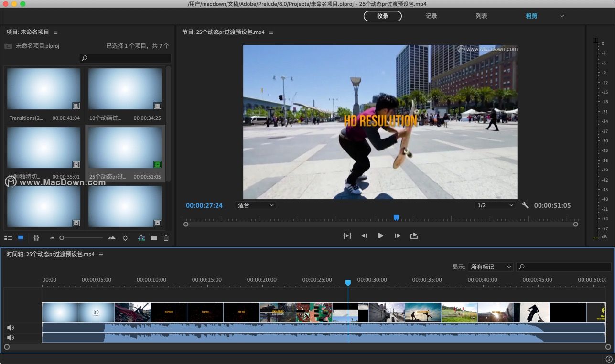This screenshot has width=615, height=364.
Task: Click the project panel vertical scrollbar
Action: 168,124
